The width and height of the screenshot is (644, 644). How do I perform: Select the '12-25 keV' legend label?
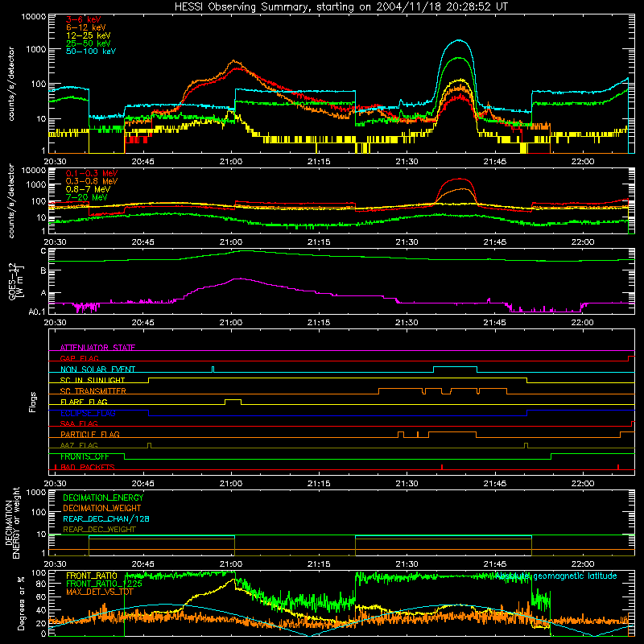click(x=89, y=35)
